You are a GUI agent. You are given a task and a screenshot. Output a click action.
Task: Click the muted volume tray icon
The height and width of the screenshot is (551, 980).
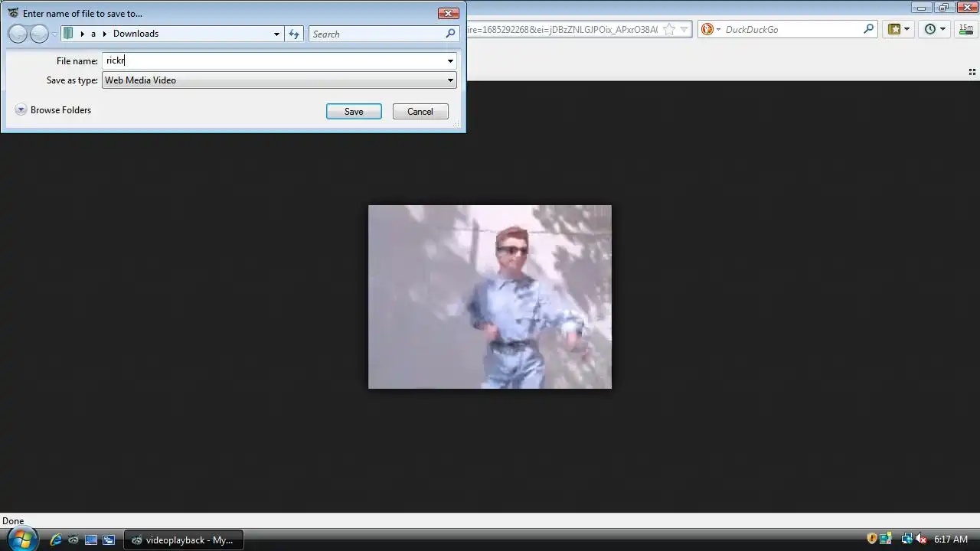[x=921, y=539]
